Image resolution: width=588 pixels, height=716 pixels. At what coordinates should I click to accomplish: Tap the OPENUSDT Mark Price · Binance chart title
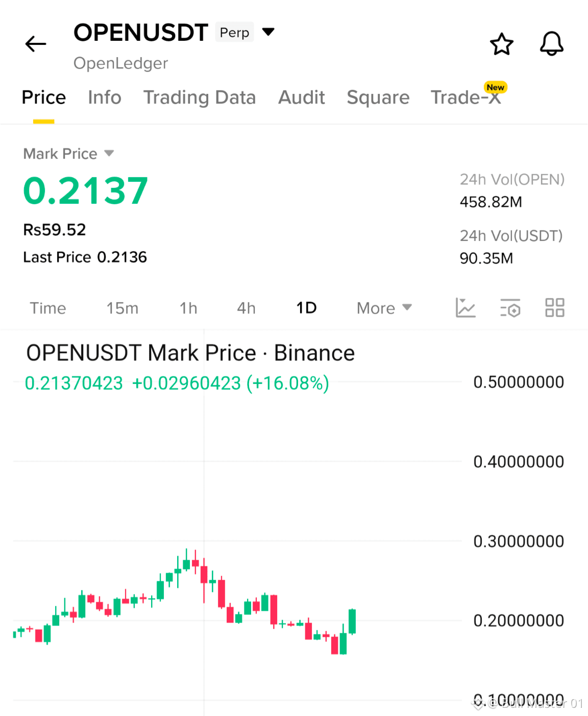tap(190, 353)
